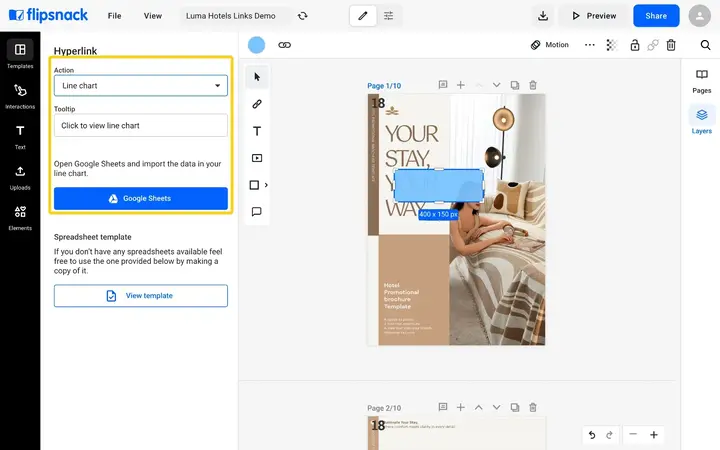This screenshot has height=450, width=720.
Task: Add a page after Page 2/10
Action: click(461, 407)
